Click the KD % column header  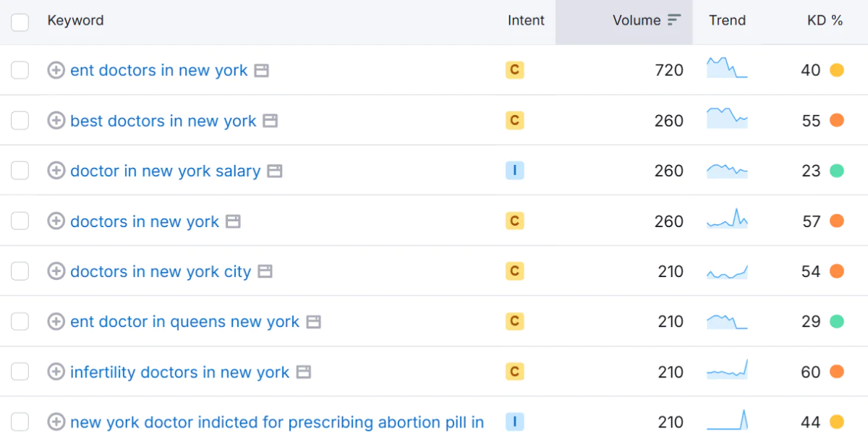click(x=825, y=20)
